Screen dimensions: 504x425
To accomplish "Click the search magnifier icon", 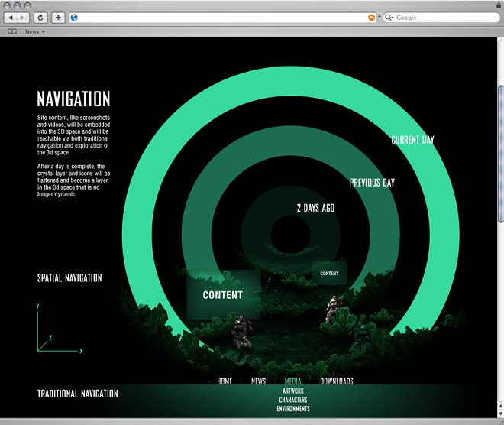I will [x=389, y=17].
